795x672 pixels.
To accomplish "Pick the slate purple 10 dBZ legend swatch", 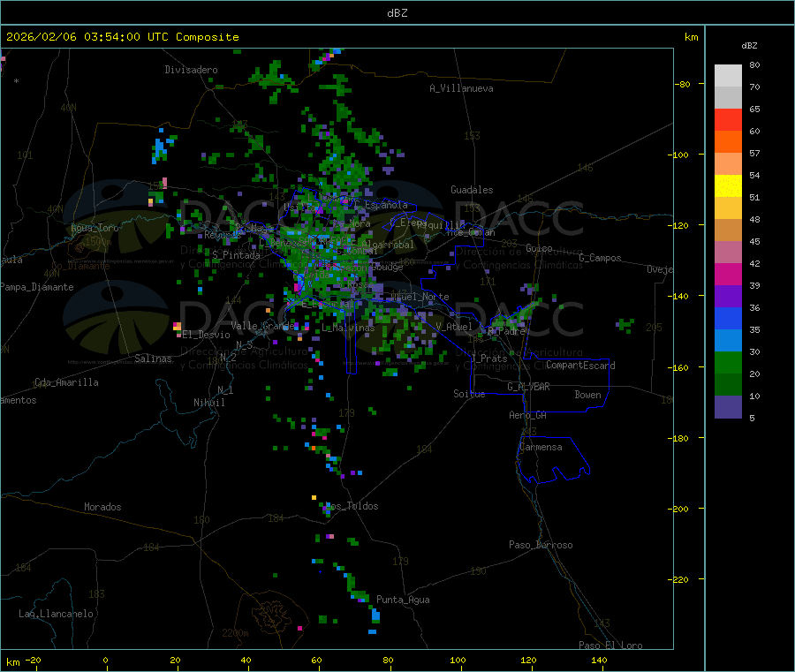I will [728, 406].
